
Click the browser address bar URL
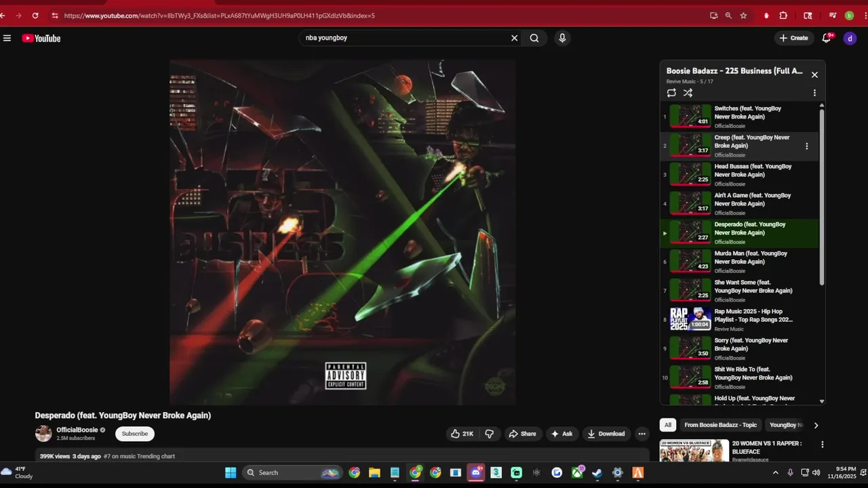pyautogui.click(x=219, y=15)
